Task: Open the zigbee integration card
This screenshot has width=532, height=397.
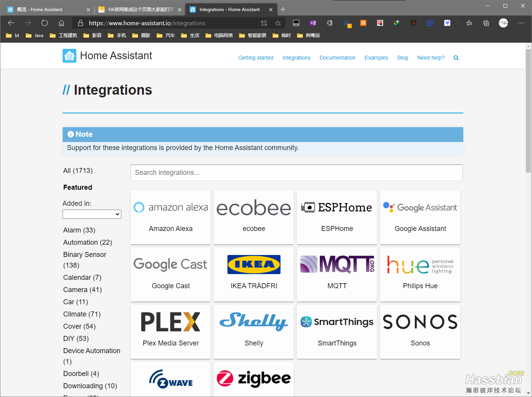Action: pyautogui.click(x=254, y=379)
